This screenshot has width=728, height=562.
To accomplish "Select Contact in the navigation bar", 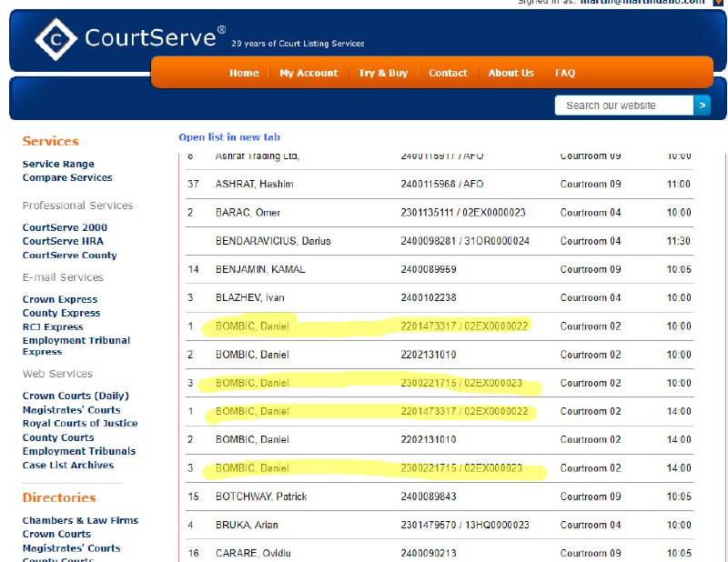I will click(x=448, y=73).
